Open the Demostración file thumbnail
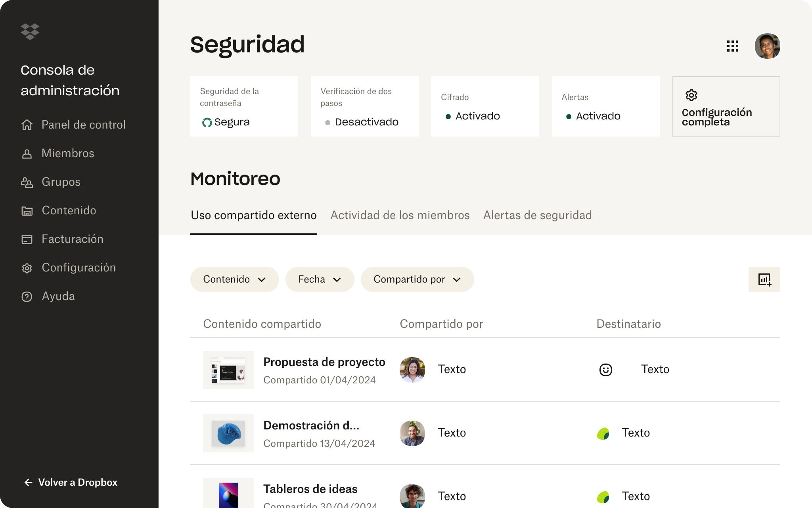This screenshot has height=508, width=812. point(228,433)
